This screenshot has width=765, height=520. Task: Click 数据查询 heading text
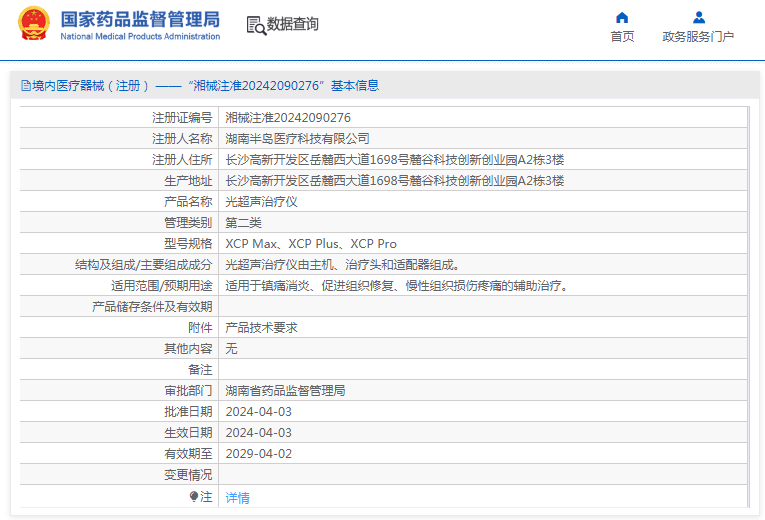(x=292, y=23)
